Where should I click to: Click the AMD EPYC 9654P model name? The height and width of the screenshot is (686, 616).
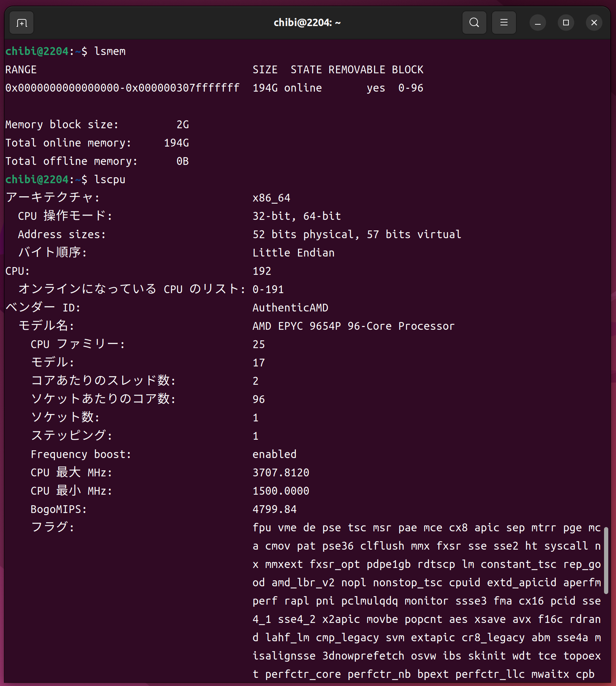(x=353, y=326)
